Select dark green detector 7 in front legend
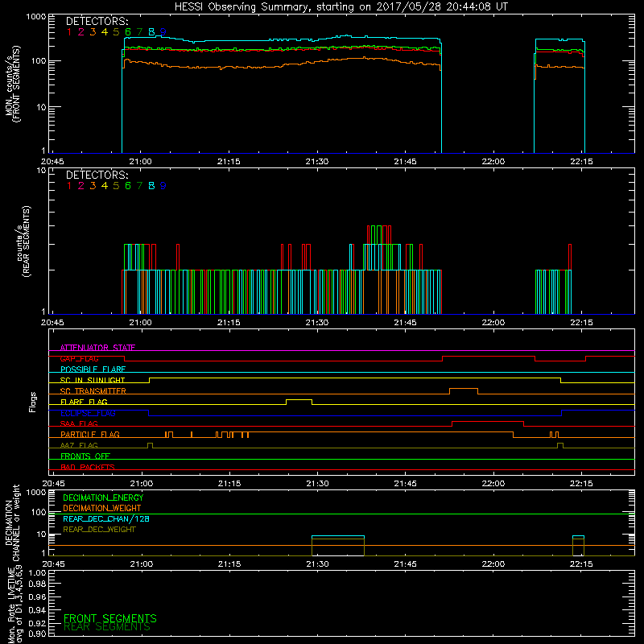Screen dimensions: 644x644 139,32
